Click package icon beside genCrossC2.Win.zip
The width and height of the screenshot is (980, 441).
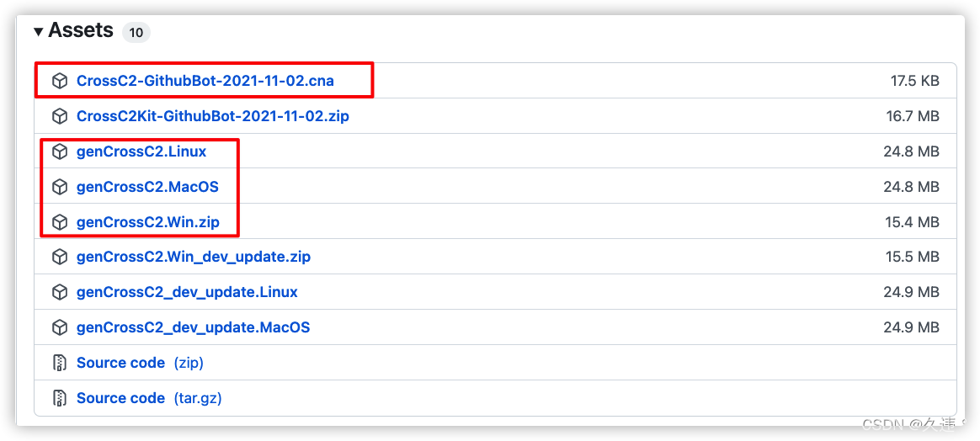60,221
